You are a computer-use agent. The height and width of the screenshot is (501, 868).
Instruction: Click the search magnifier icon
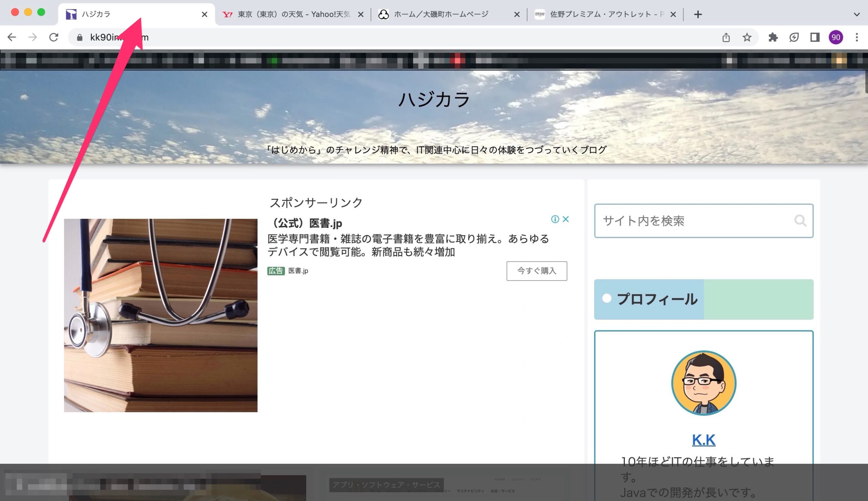pos(800,221)
